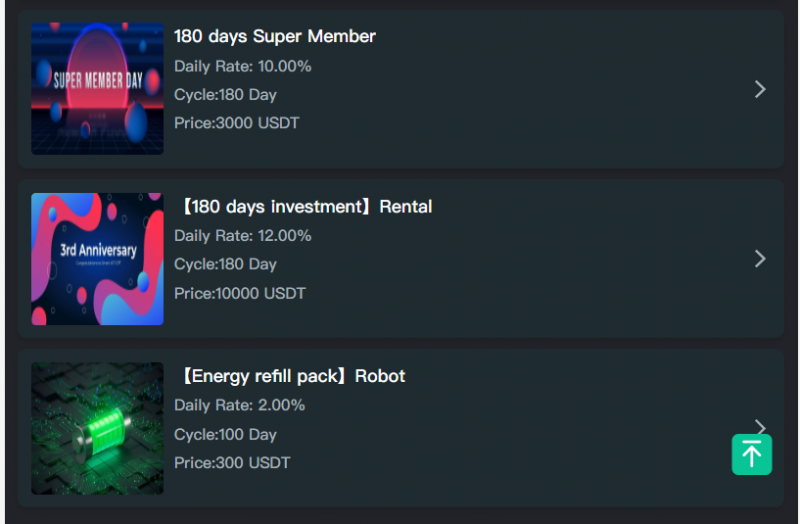
Task: Open the Energy refill pack Robot chevron
Action: (x=762, y=424)
